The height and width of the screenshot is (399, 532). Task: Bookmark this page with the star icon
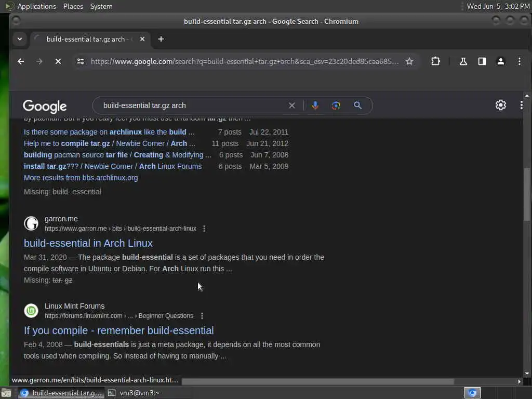point(409,61)
